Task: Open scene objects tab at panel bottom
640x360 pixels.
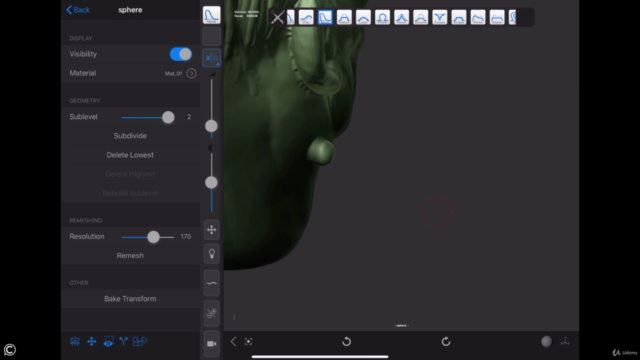Action: [75, 342]
